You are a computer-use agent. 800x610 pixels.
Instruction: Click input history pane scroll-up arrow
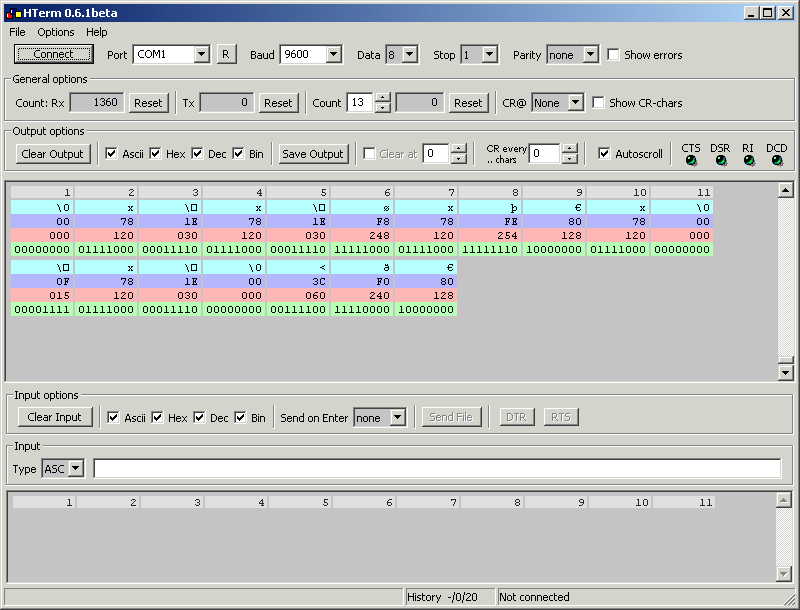(784, 500)
